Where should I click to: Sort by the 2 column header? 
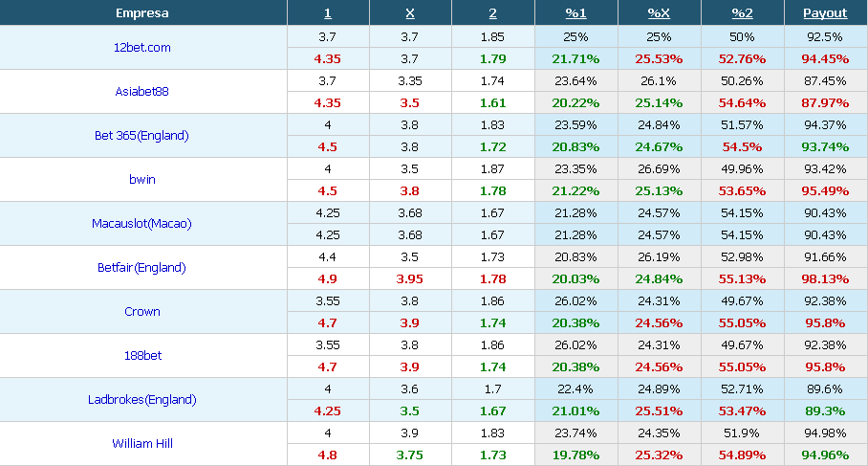[492, 13]
